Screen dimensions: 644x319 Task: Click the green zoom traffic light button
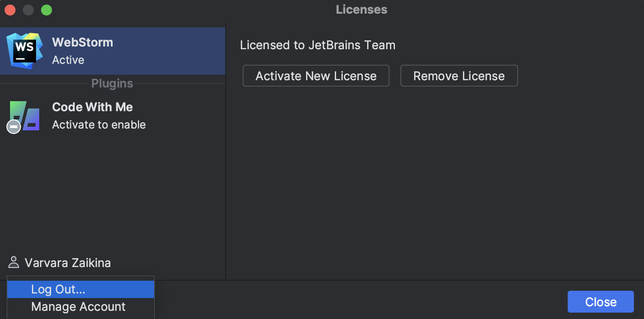46,10
